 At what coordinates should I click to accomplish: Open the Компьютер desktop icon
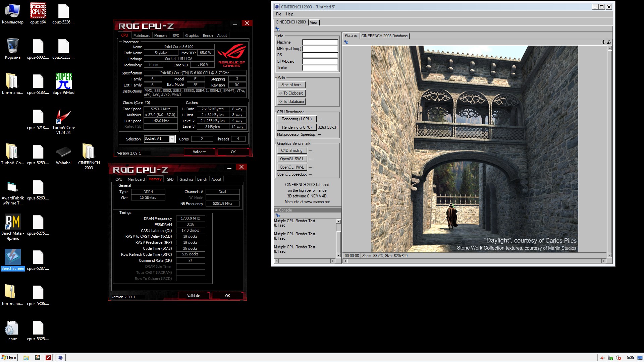tap(12, 13)
